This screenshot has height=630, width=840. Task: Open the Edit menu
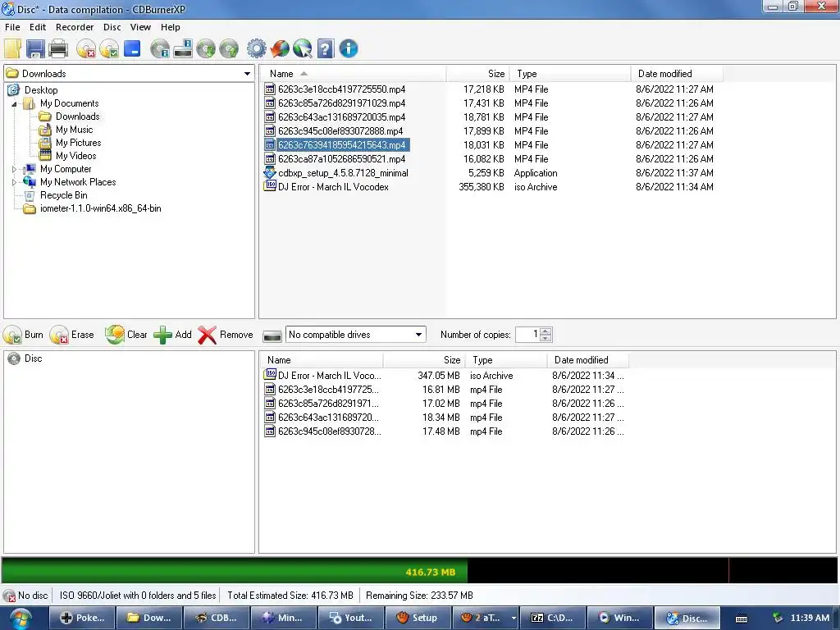[38, 27]
